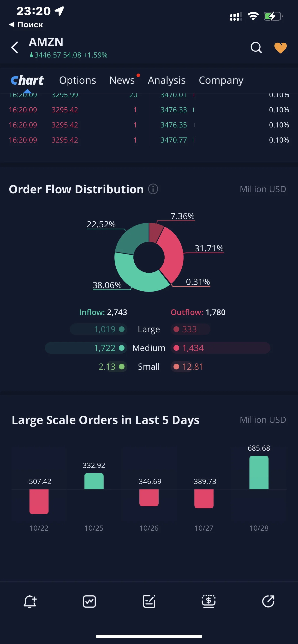This screenshot has width=298, height=644.
Task: Add a price alert with bell icon
Action: tap(30, 601)
